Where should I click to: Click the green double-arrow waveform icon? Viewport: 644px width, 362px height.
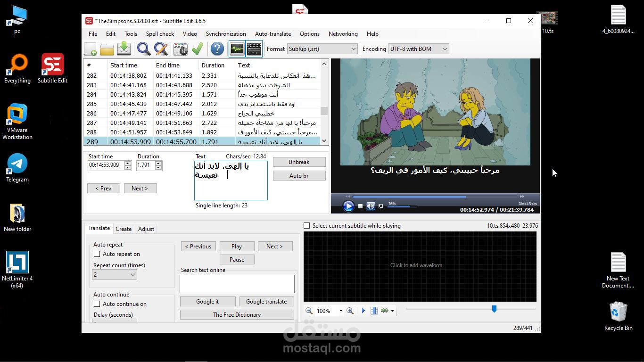pos(385,311)
